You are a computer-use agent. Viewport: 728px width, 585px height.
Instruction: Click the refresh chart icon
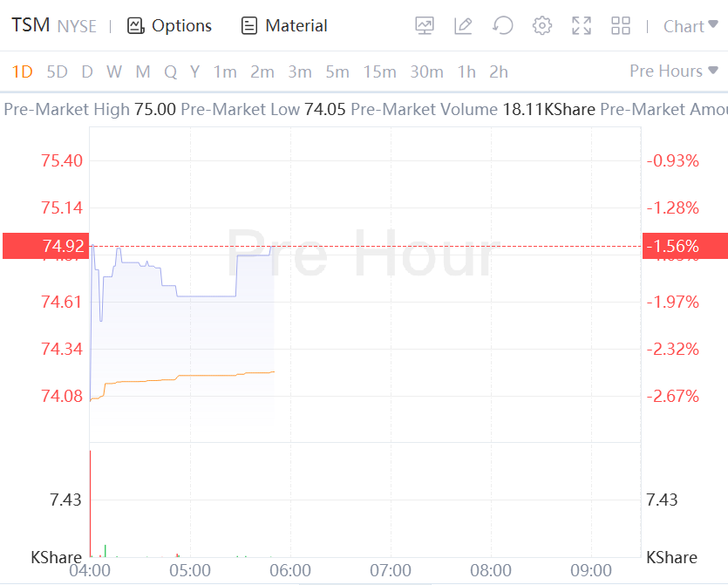[x=502, y=26]
